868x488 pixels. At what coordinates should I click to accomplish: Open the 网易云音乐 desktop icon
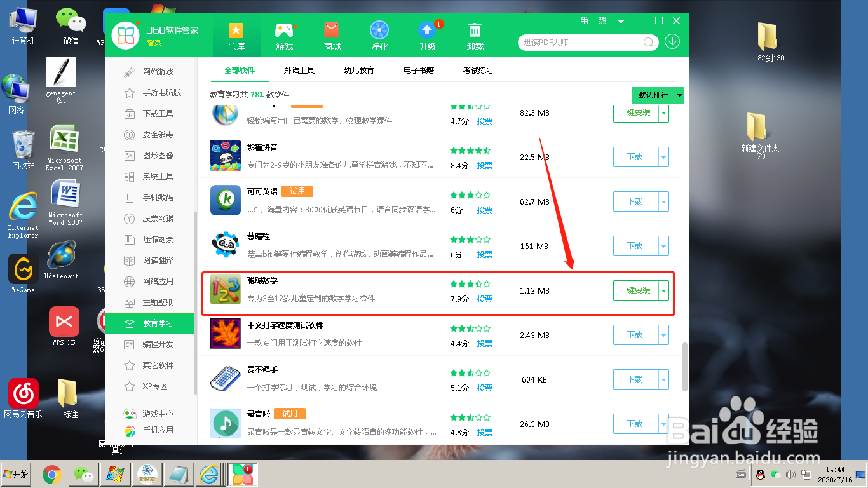click(23, 398)
